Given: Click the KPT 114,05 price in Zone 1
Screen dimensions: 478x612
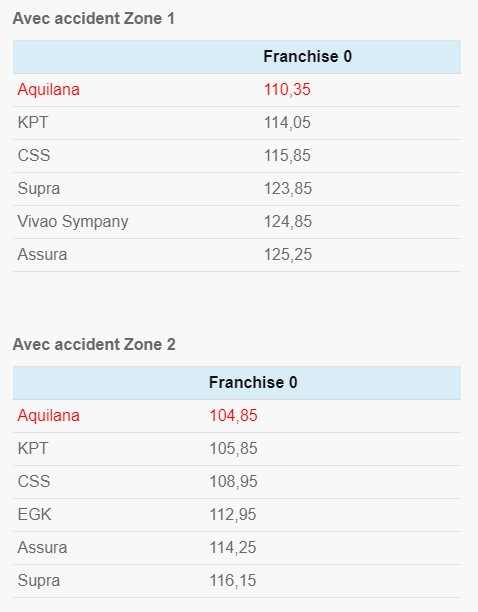Looking at the screenshot, I should [287, 123].
